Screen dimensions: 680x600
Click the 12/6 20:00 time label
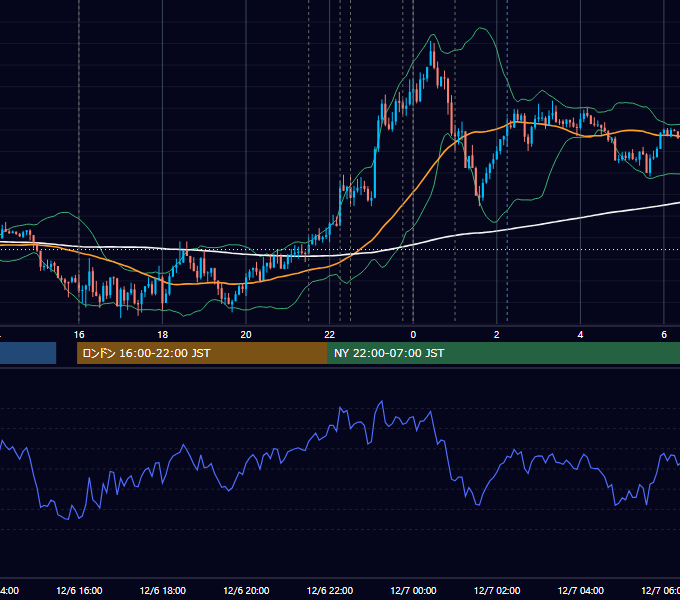click(x=246, y=590)
